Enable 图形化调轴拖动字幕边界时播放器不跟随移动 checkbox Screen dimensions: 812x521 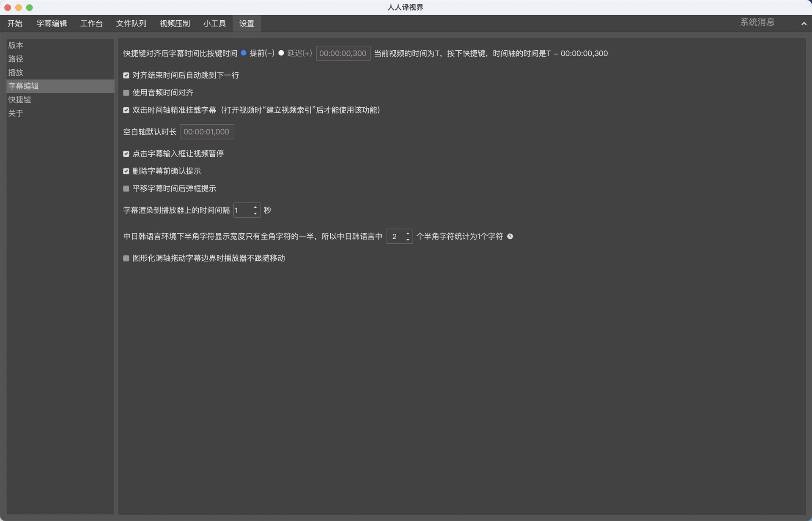[x=126, y=258]
